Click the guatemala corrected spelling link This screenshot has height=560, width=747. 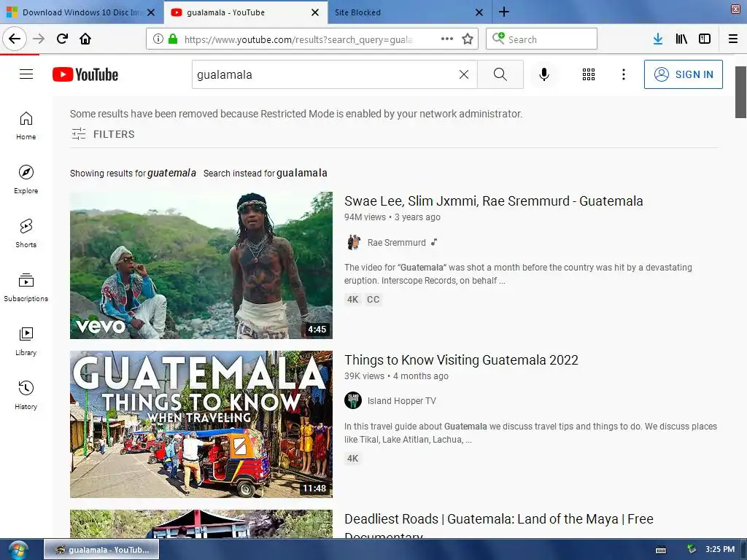[171, 173]
